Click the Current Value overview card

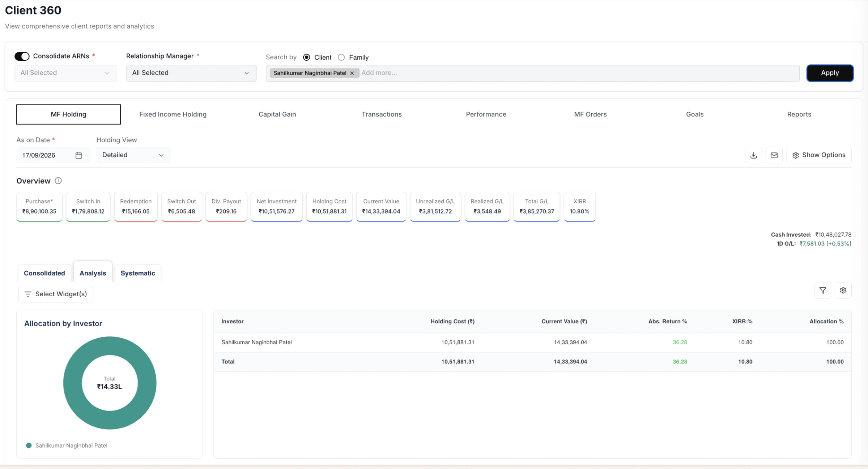coord(381,206)
